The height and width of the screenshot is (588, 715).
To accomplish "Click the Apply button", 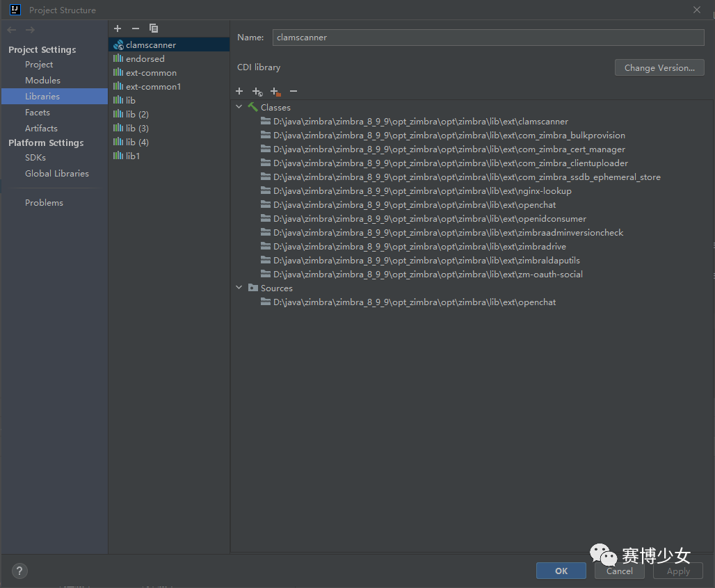I will pos(678,571).
